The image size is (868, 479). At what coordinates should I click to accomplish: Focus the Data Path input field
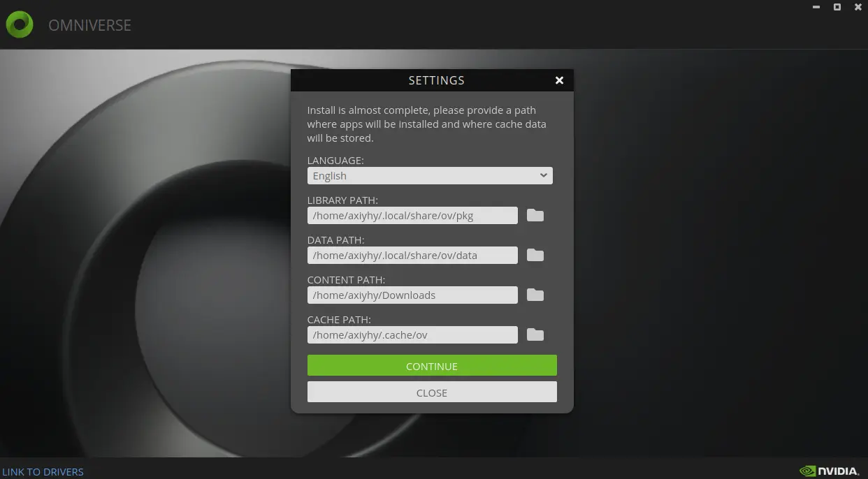(x=412, y=256)
